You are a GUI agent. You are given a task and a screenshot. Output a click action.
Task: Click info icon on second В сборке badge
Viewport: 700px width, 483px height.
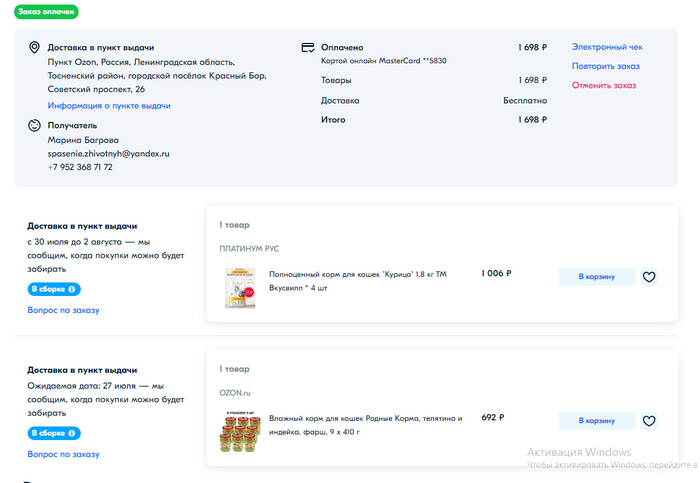72,433
